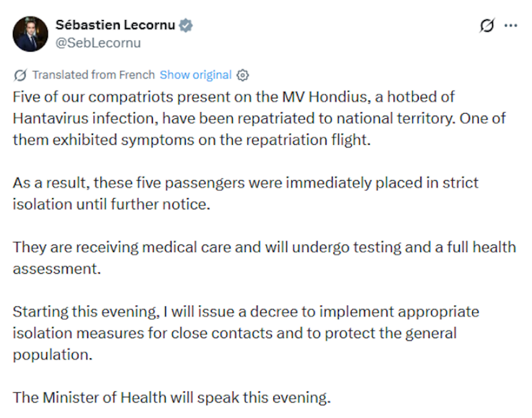Screen dimensions: 532x418
Task: Click the blue verified badge beside Lecornu
Action: [x=186, y=25]
